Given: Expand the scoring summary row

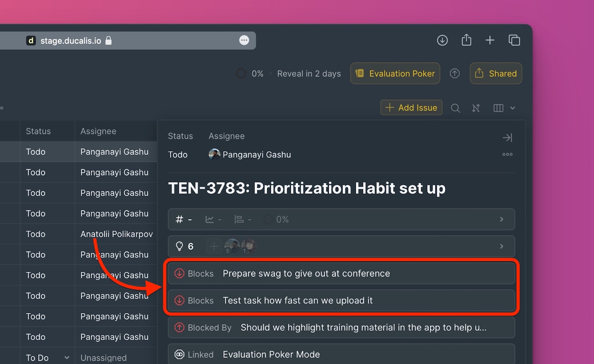Looking at the screenshot, I should pyautogui.click(x=502, y=219).
